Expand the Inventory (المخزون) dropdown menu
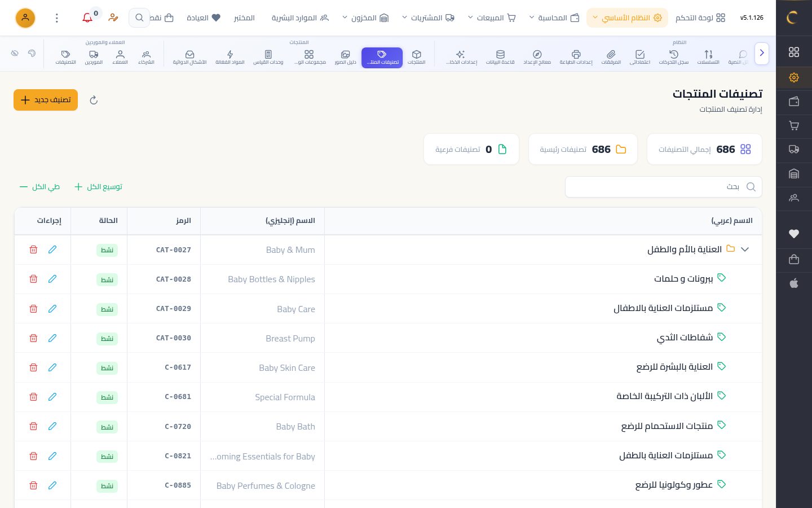 pyautogui.click(x=365, y=18)
